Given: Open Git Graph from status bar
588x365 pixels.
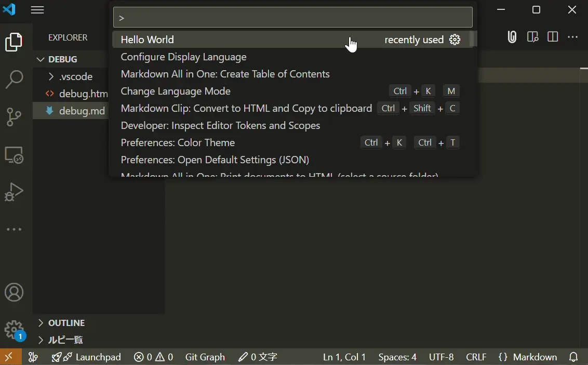Looking at the screenshot, I should click(x=205, y=357).
